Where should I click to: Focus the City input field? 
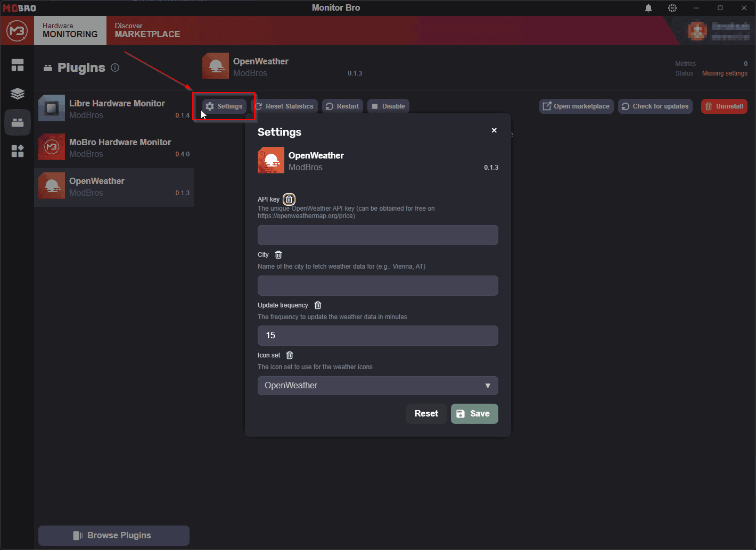[x=378, y=286]
